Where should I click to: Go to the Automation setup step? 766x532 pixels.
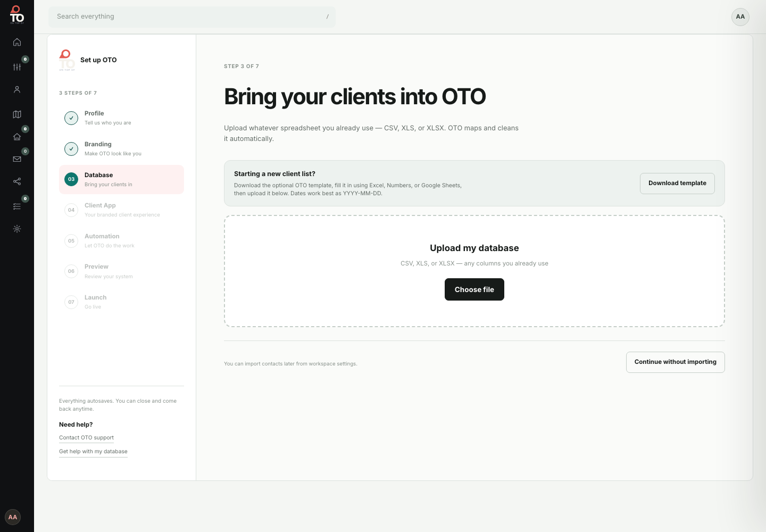coord(121,241)
